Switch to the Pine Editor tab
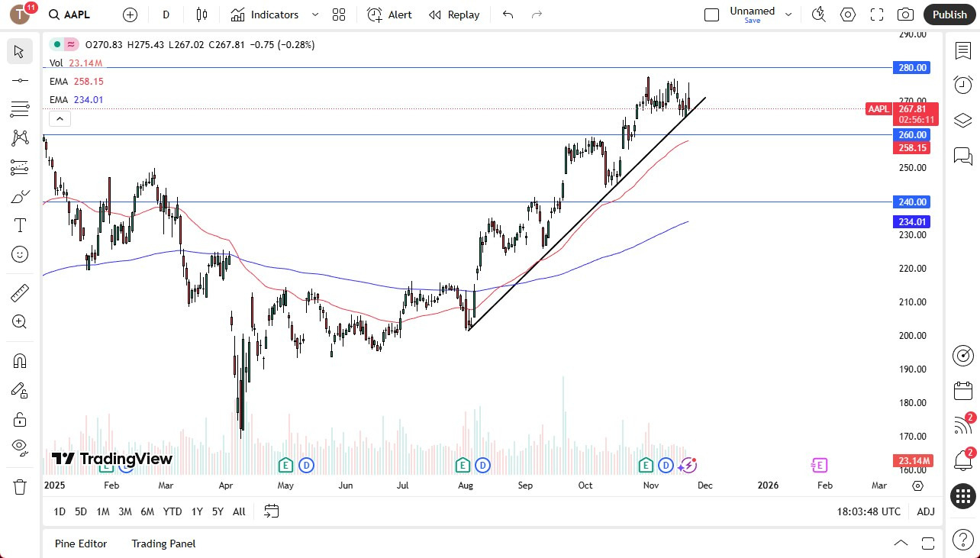This screenshot has height=558, width=980. 81,543
